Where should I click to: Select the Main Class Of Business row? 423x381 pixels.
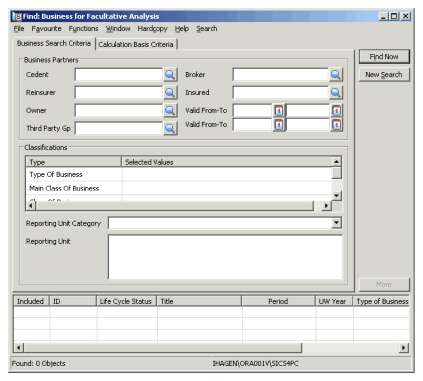[x=179, y=188]
